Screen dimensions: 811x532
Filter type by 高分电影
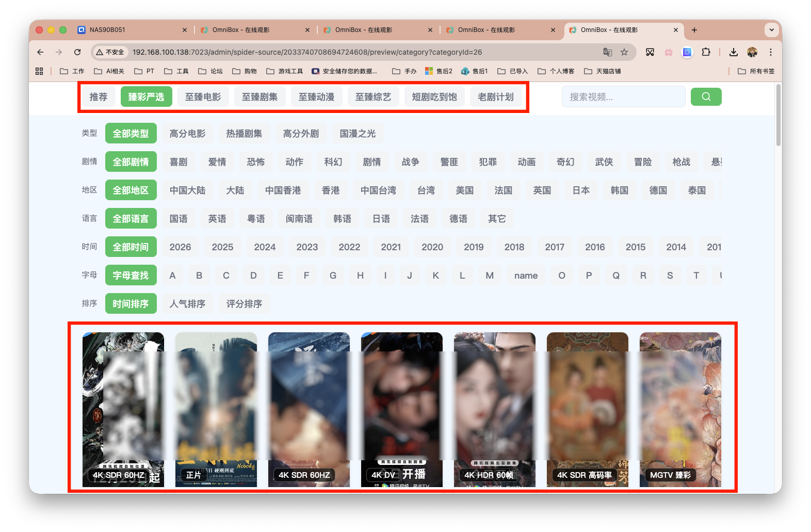(188, 134)
